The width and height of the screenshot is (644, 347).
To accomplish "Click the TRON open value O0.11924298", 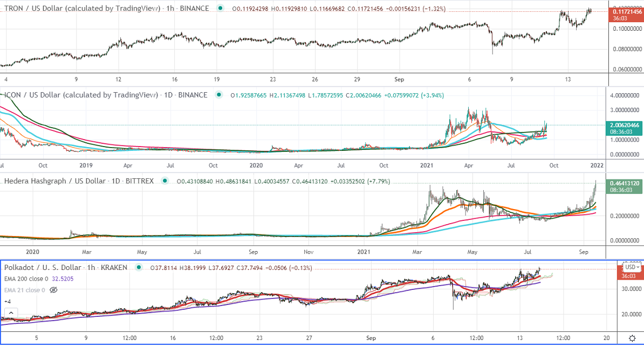I will coord(251,9).
